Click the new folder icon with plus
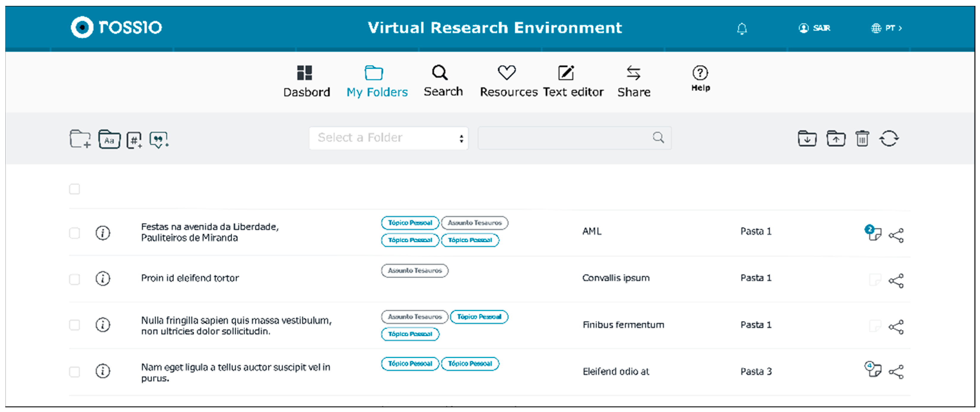 [x=80, y=139]
